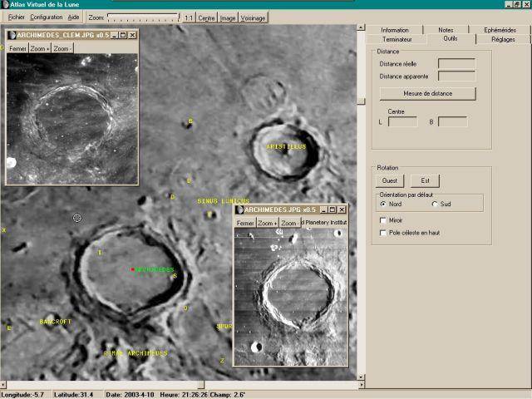Click Zoom - in ARCHIMEDES_CLEM.JPG window

(x=62, y=49)
